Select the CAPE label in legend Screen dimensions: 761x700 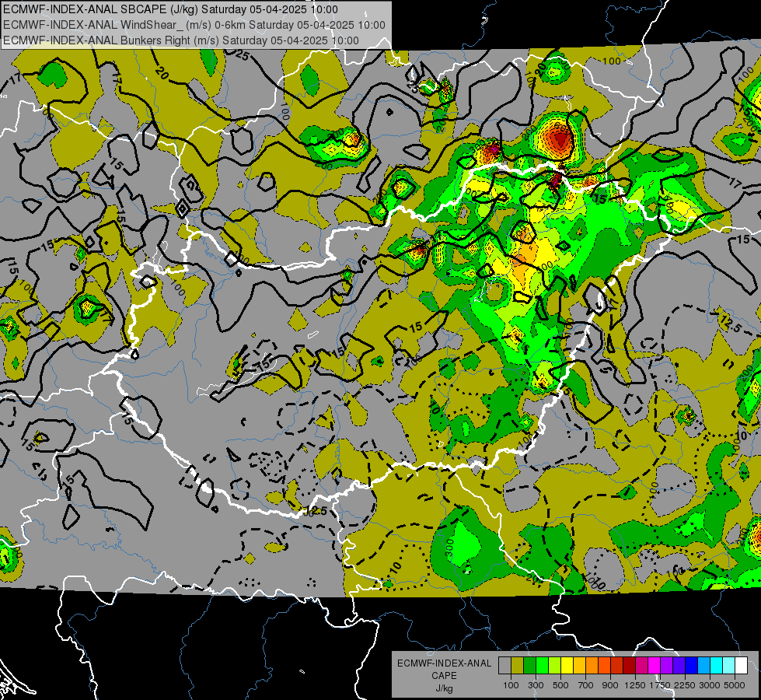click(x=444, y=675)
